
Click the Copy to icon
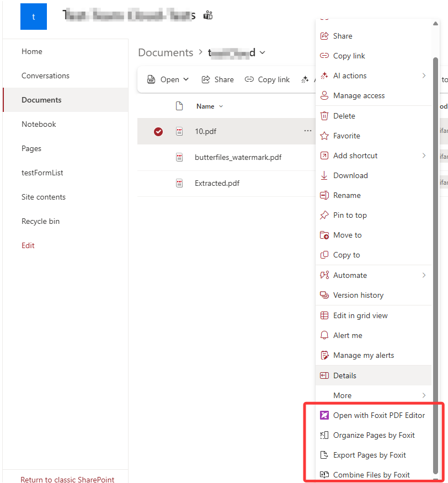click(324, 255)
